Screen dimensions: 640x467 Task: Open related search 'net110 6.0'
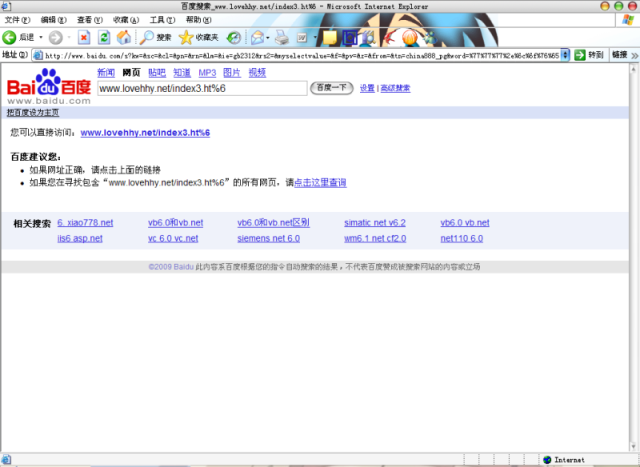(x=462, y=238)
